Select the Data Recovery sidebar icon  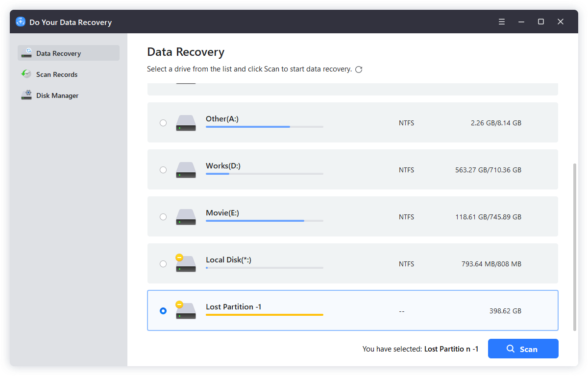(26, 53)
